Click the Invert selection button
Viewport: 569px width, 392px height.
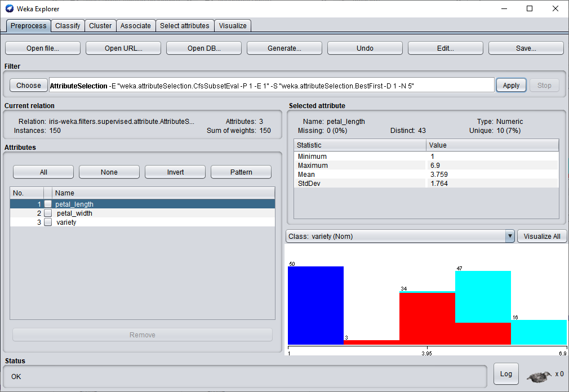pos(175,172)
